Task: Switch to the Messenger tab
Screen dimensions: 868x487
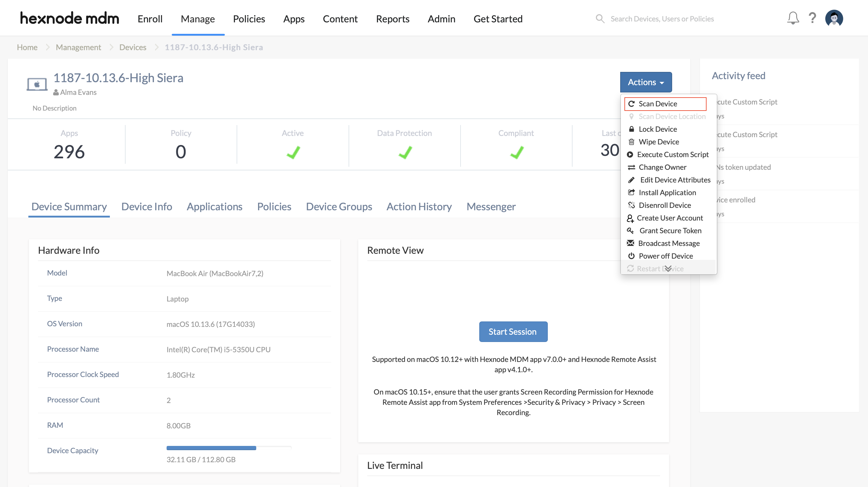Action: pos(491,206)
